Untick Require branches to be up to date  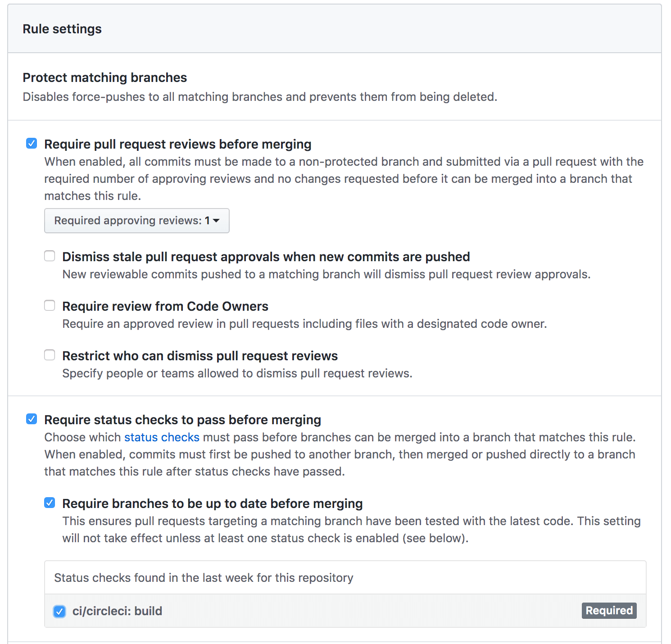(50, 503)
